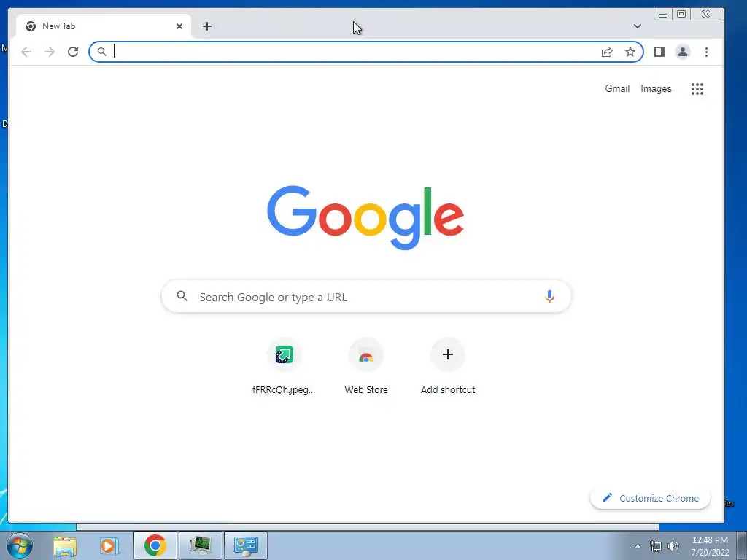Open the Web Store shortcut
The width and height of the screenshot is (747, 560).
tap(366, 367)
